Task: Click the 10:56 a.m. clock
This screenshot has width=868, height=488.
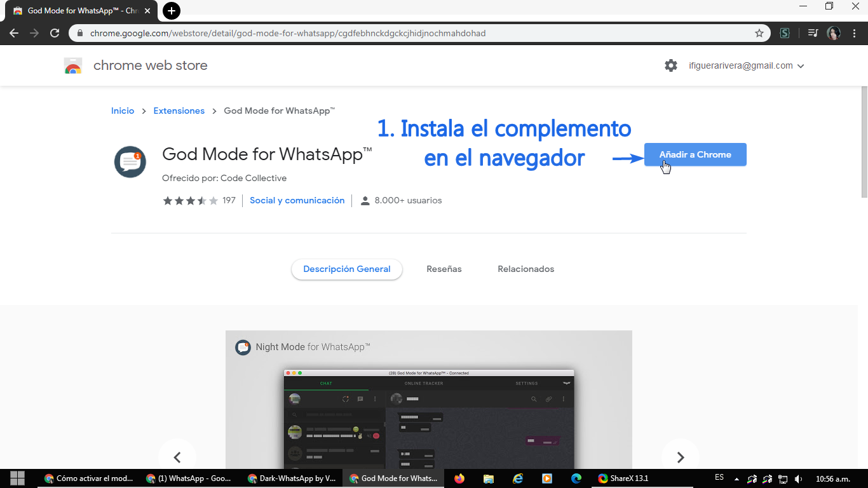Action: coord(832,478)
